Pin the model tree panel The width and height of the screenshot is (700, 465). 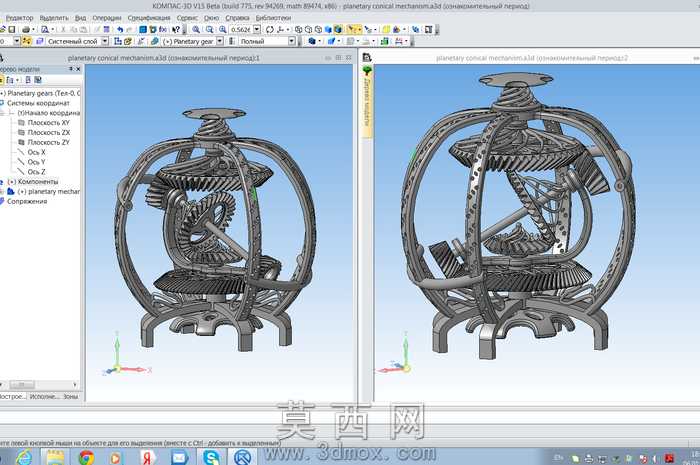tap(71, 69)
